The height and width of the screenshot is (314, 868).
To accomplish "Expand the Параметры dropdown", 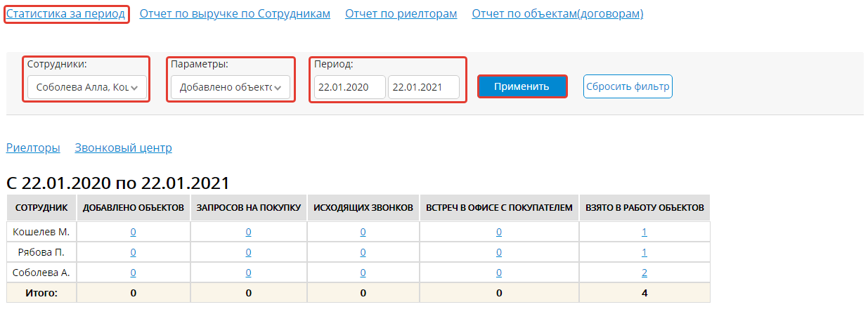I will pos(230,87).
